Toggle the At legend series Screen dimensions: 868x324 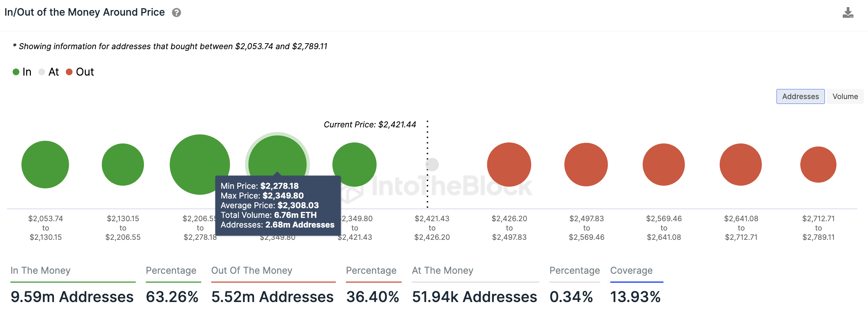click(49, 72)
